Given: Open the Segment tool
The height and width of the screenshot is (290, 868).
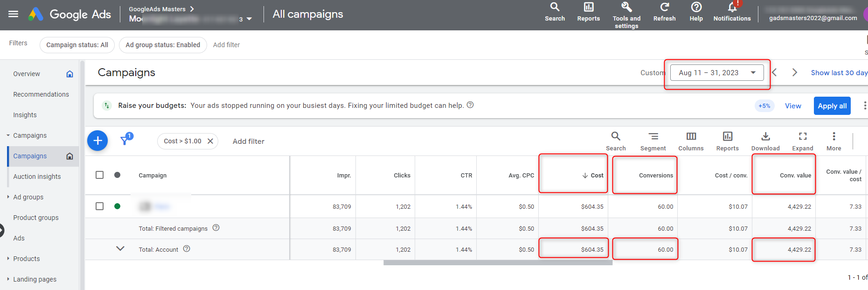Looking at the screenshot, I should click(653, 141).
